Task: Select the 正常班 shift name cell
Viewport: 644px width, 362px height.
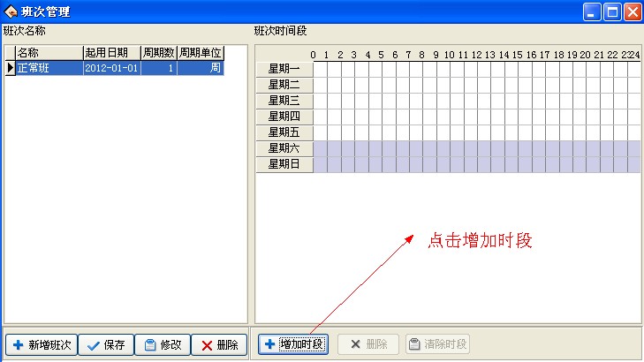Action: click(x=49, y=68)
